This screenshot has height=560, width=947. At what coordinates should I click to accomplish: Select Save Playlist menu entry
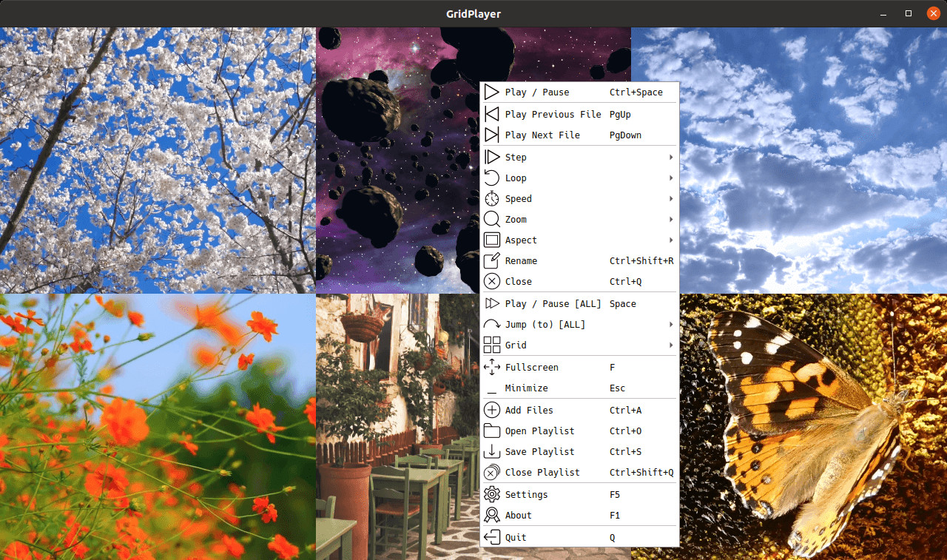tap(579, 451)
